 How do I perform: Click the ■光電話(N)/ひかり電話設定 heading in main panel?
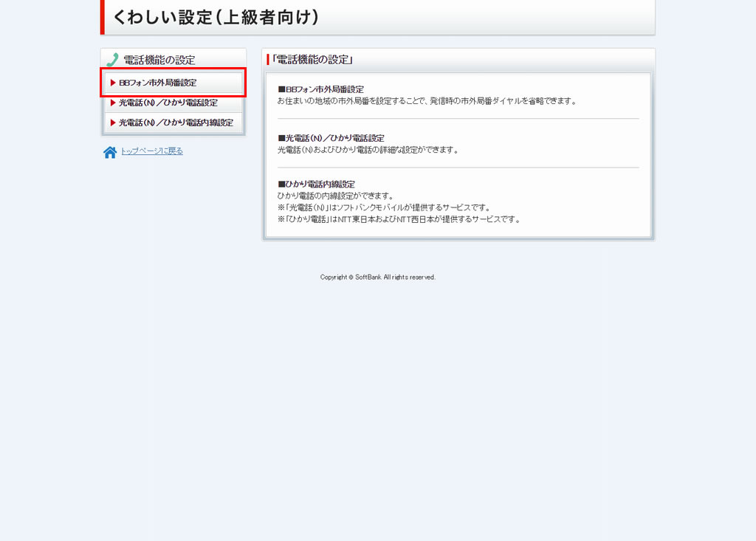pos(331,138)
